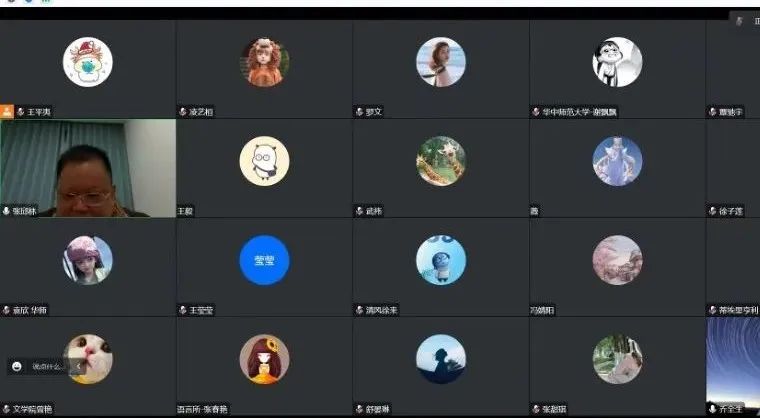760x419 pixels.
Task: Select the silhouette avatar of 舒碧琳
Action: 441,359
